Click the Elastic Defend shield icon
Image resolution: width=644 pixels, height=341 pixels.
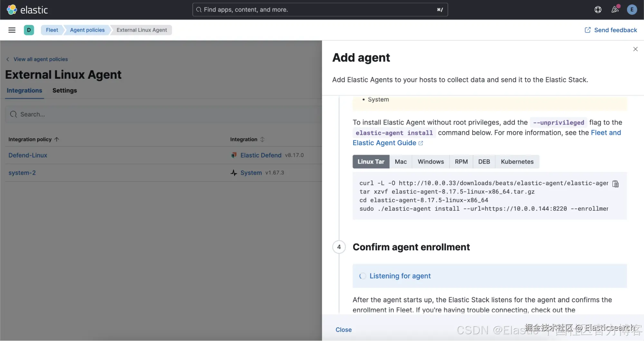point(234,155)
